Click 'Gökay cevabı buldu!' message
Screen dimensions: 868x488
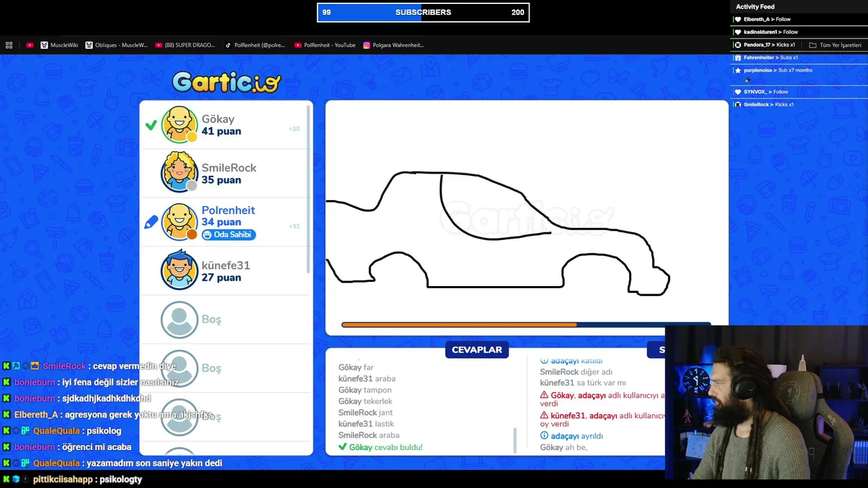pos(380,447)
